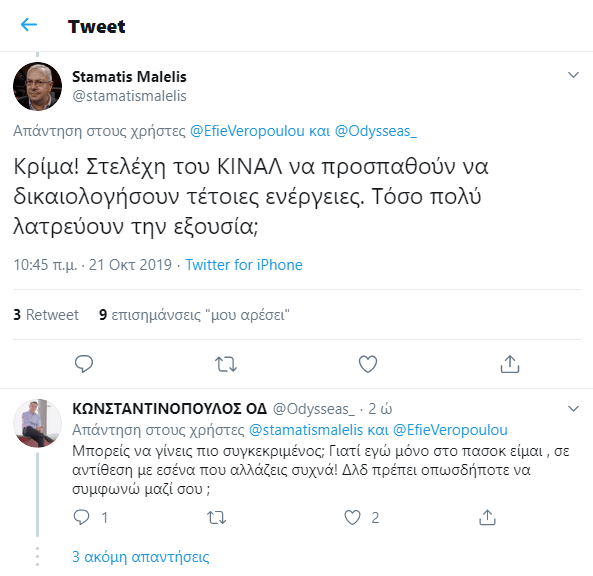593x576 pixels.
Task: Open Stamatis Malelis's profile photo
Action: (37, 86)
